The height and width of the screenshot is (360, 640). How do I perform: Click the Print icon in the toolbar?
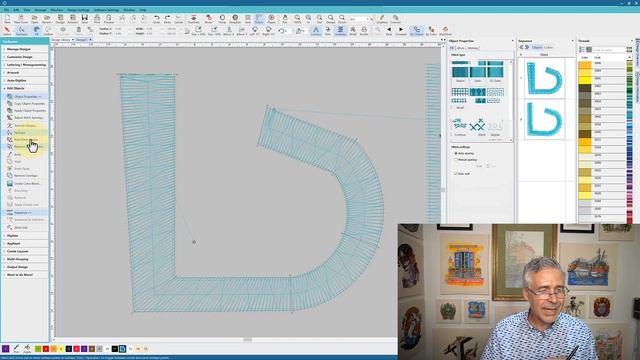pos(97,18)
